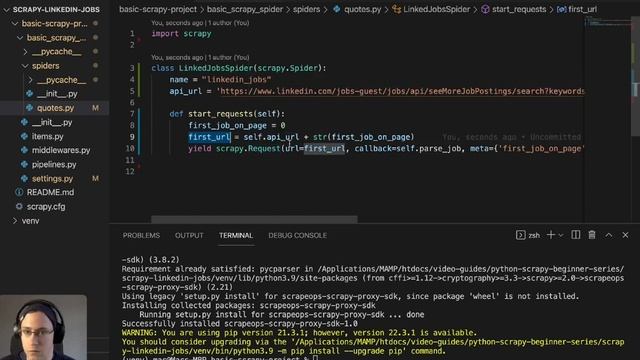The image size is (640, 360).
Task: Click the code minimap
Action: coord(608,23)
